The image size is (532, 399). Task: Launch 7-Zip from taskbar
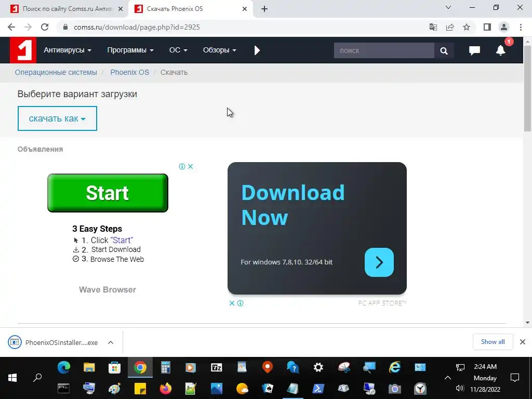click(217, 367)
